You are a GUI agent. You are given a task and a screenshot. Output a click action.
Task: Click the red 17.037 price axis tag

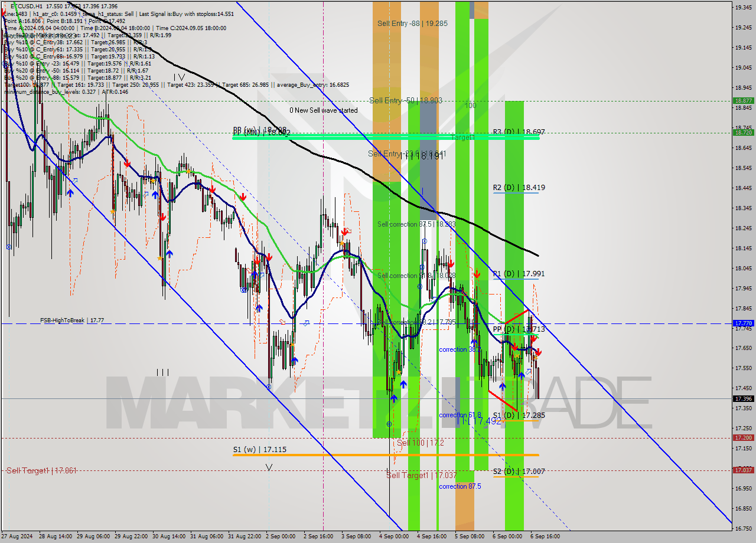pos(743,470)
